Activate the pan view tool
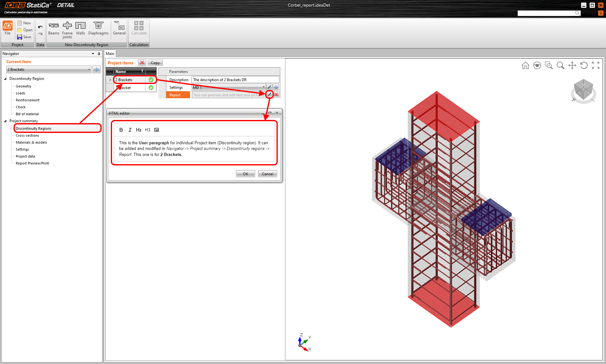The height and width of the screenshot is (364, 606). [572, 65]
